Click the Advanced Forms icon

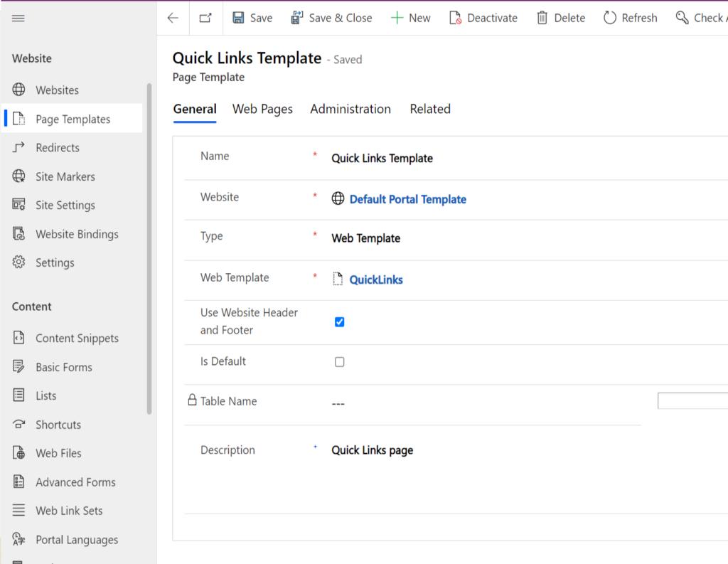pyautogui.click(x=18, y=481)
